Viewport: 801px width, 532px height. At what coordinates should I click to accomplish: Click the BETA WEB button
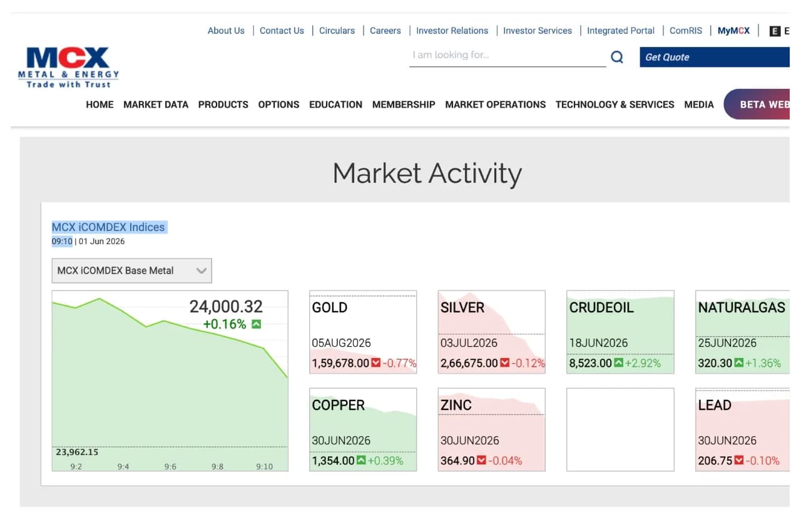coord(757,105)
